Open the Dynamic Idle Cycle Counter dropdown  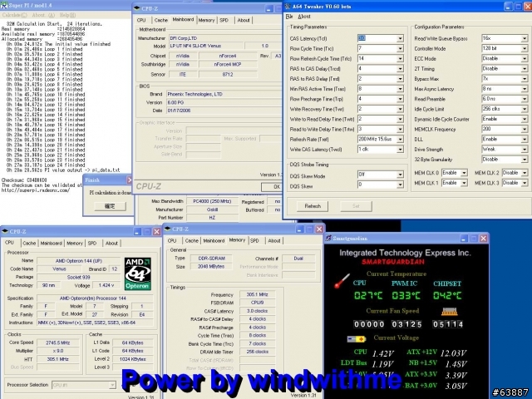525,119
